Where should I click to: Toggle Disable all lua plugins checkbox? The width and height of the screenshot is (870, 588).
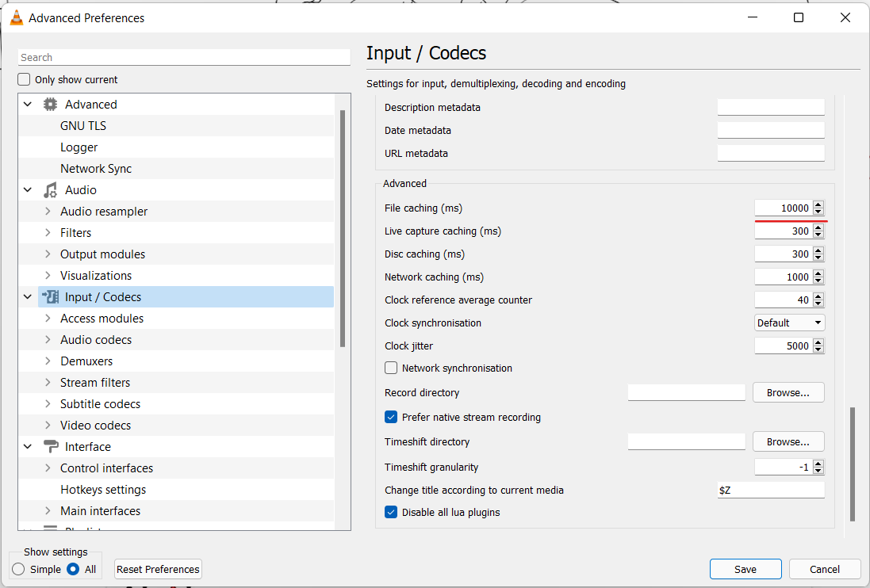391,513
